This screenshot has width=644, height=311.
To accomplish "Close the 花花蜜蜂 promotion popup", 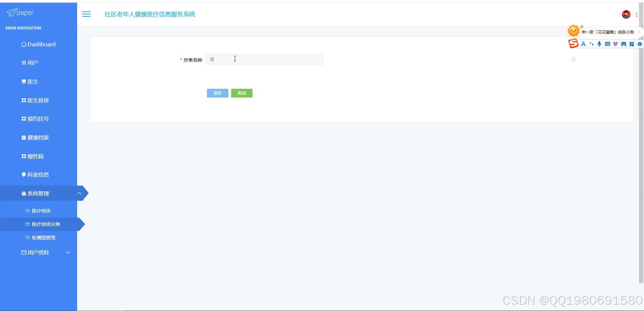I will (x=639, y=32).
